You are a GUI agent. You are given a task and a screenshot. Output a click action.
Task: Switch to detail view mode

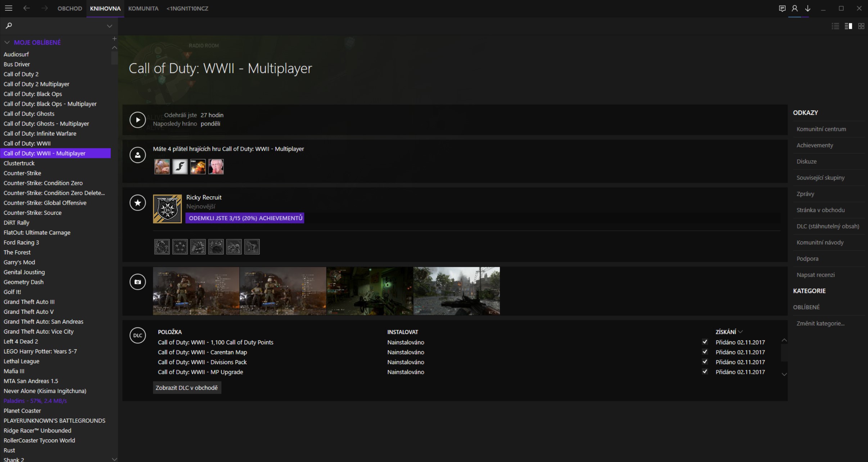click(x=848, y=26)
